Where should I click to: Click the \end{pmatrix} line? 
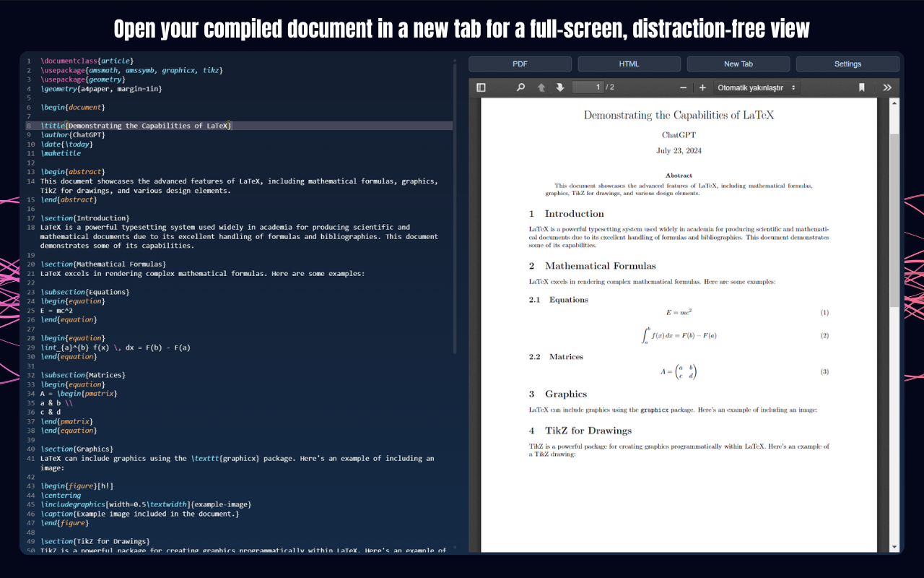click(x=66, y=421)
